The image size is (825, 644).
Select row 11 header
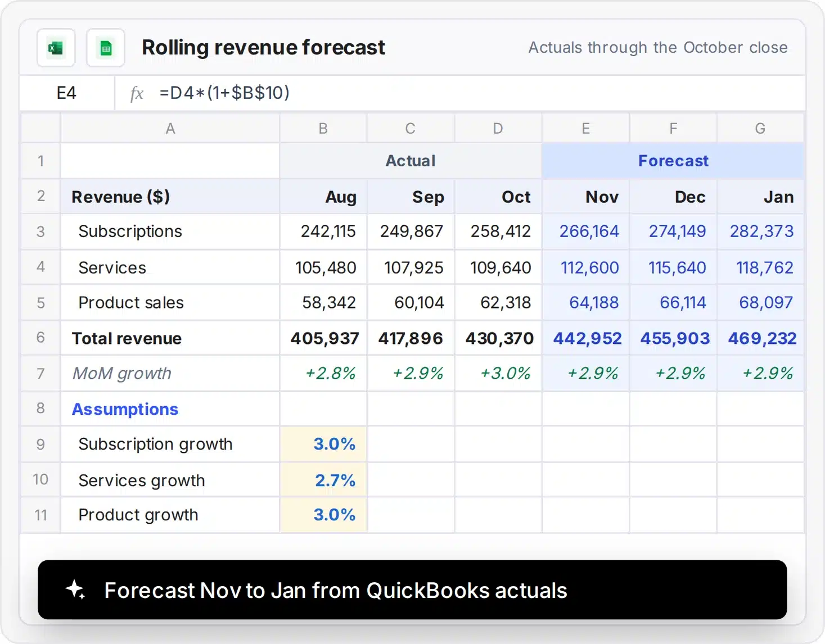coord(40,515)
